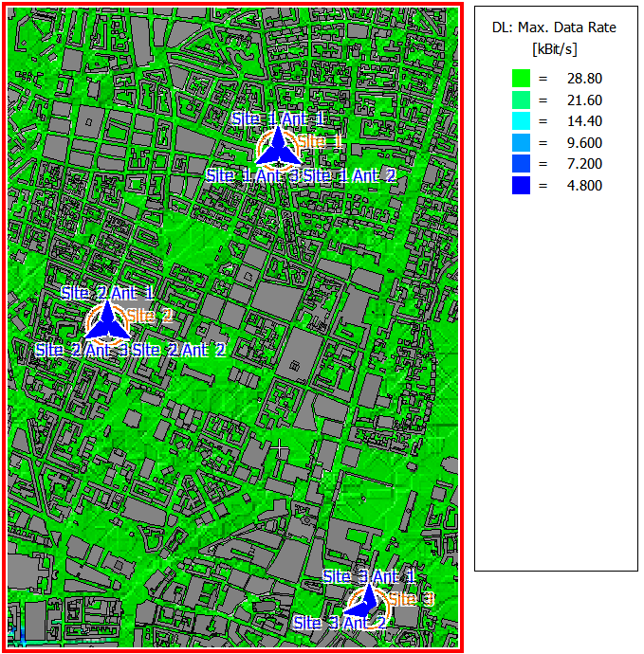Viewport: 644px width, 654px height.
Task: Click the 'DL: Max. Data Rate' legend title
Action: (x=555, y=27)
